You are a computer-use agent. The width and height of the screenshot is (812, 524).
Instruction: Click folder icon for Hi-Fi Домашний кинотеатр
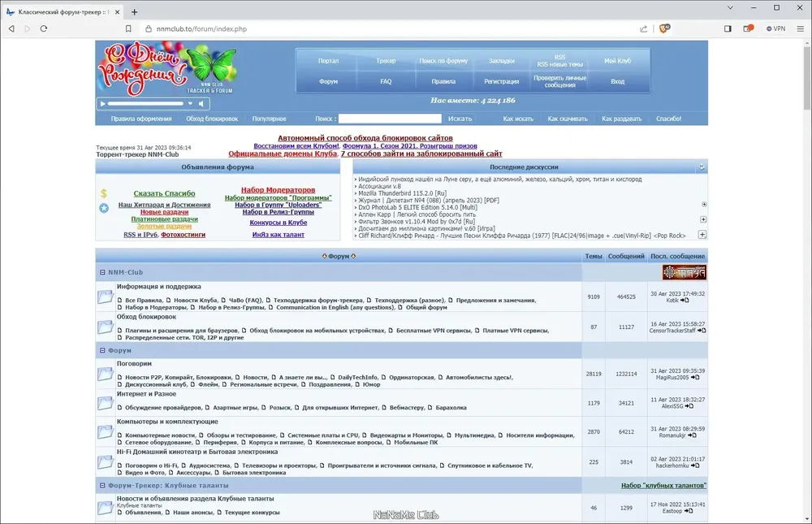[x=105, y=461]
